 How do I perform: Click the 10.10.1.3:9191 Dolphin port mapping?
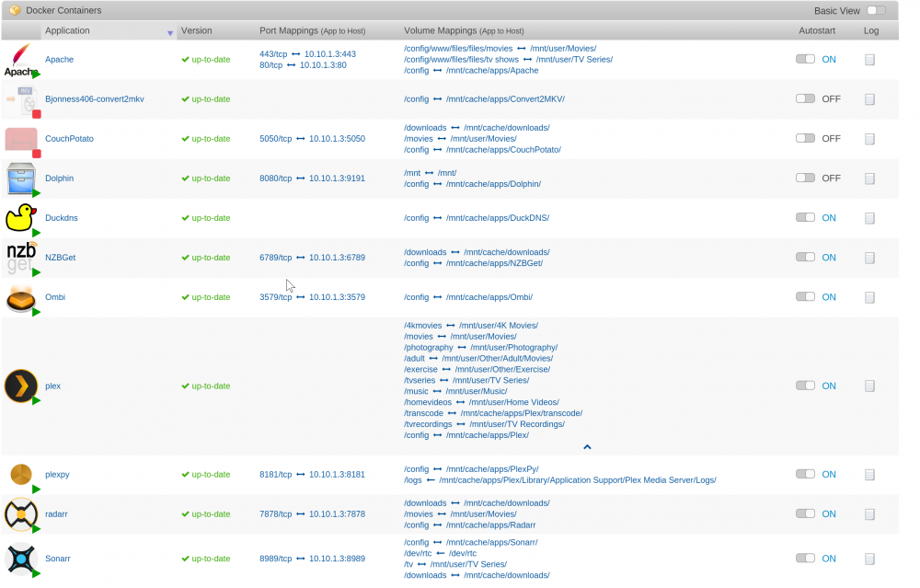[337, 178]
